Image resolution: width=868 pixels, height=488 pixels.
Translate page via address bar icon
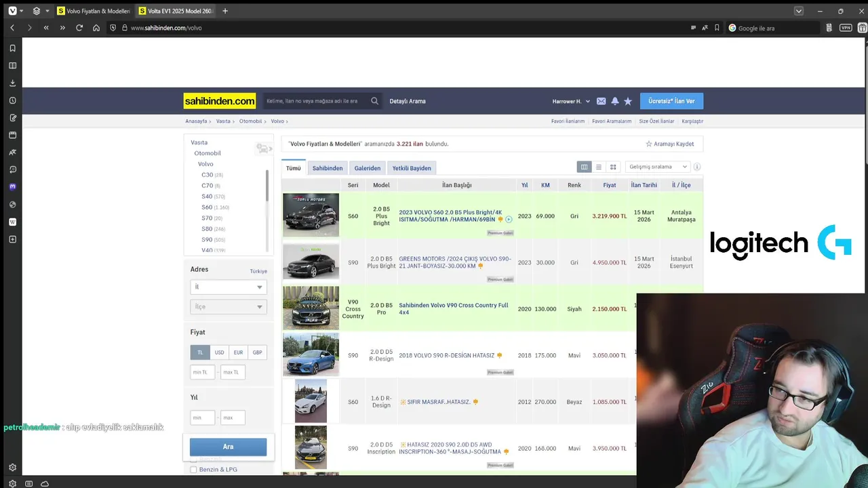coord(705,28)
